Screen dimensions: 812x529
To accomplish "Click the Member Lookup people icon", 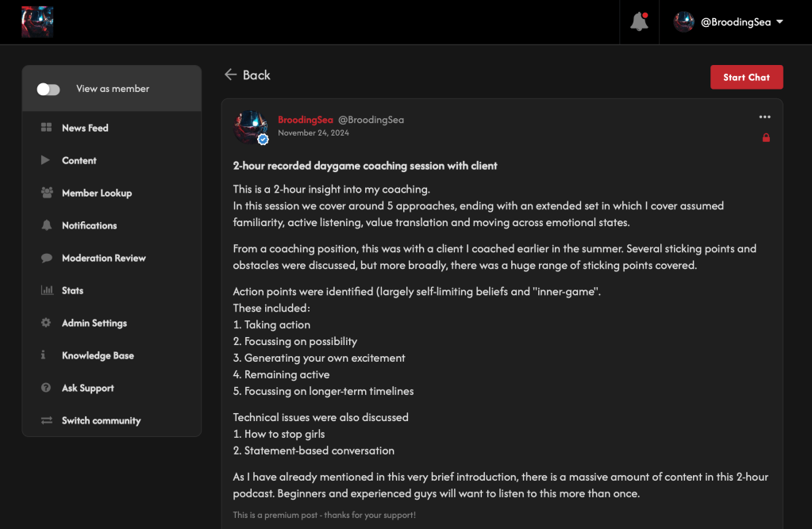I will pyautogui.click(x=47, y=193).
